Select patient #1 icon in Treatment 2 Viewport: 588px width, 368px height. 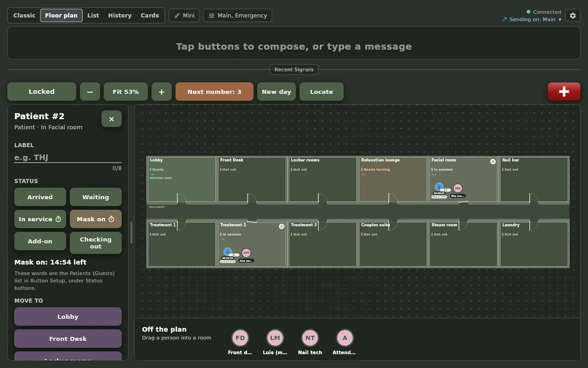(228, 252)
